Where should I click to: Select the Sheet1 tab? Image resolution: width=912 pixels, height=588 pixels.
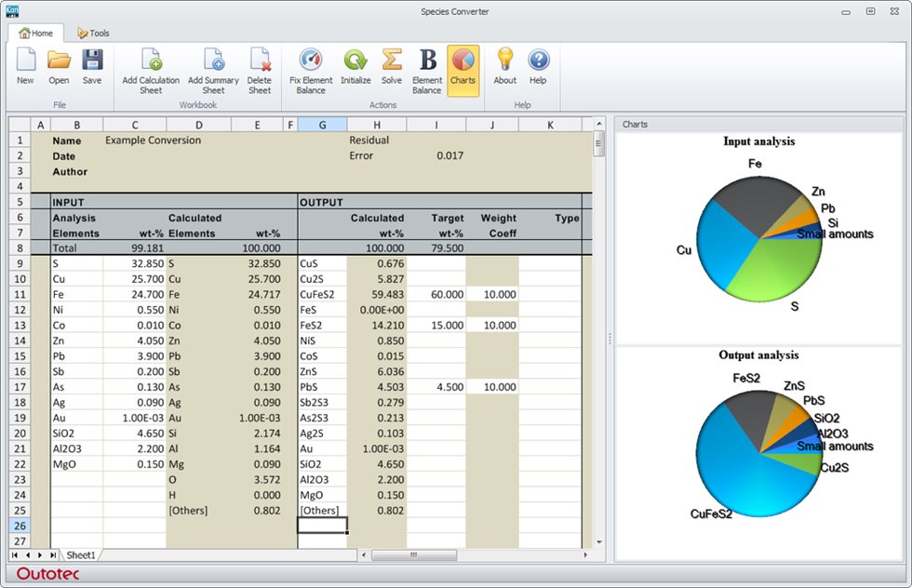(80, 555)
